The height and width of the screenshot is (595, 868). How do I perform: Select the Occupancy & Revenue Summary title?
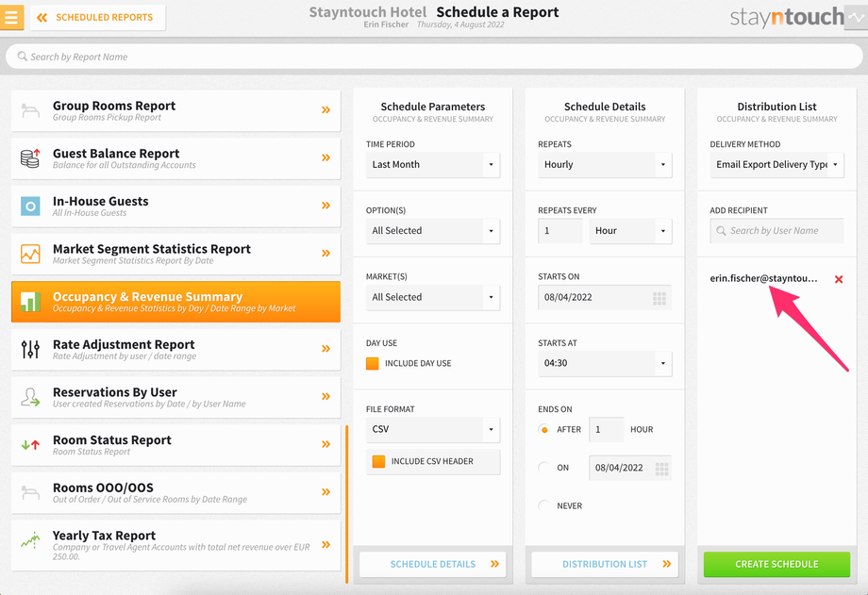[148, 297]
